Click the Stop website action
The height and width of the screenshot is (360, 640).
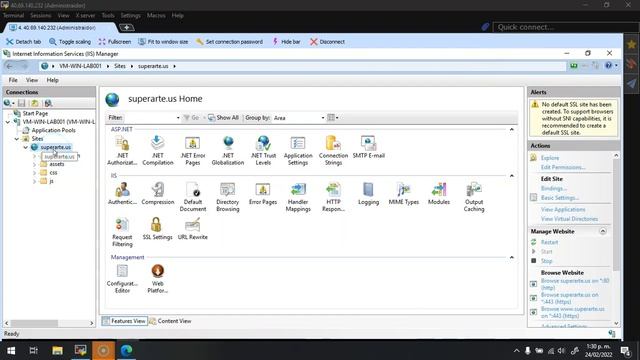[x=547, y=261]
